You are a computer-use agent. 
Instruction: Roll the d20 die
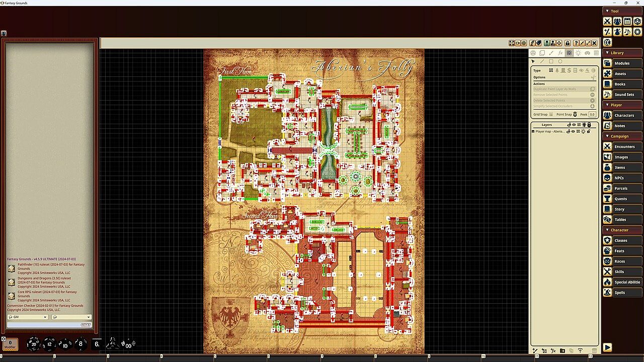pyautogui.click(x=34, y=344)
